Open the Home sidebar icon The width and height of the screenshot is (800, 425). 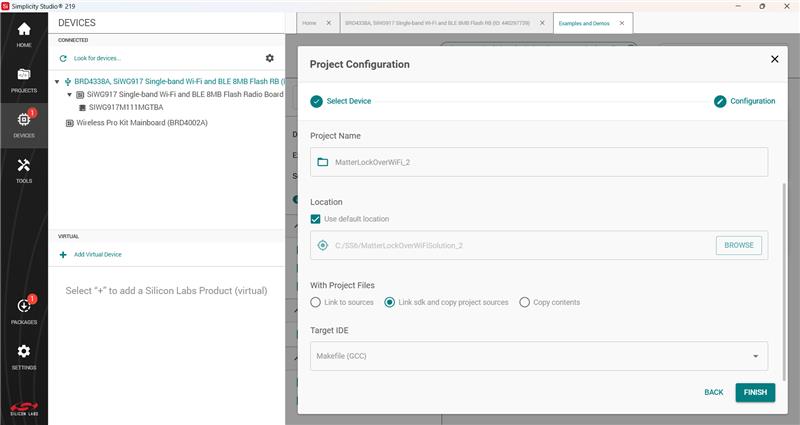(x=24, y=34)
